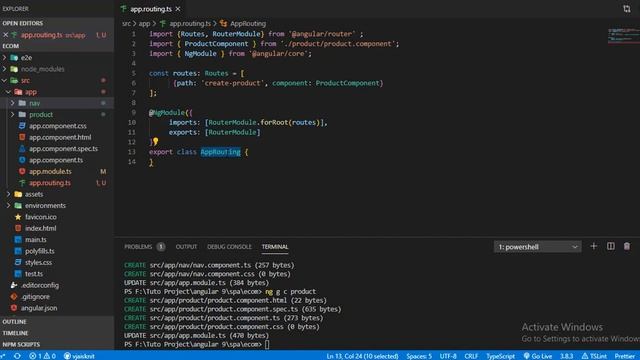Click TypeScript version 3.8.3
Image resolution: width=640 pixels, height=360 pixels.
click(567, 356)
